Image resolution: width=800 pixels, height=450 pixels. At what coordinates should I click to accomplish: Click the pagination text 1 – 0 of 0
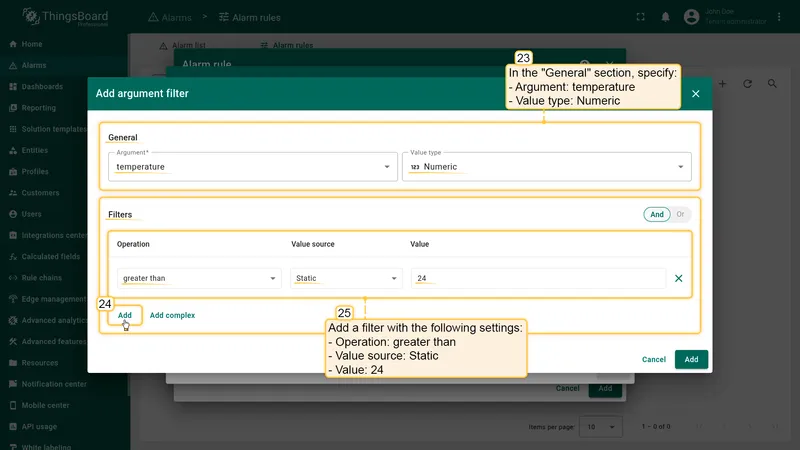tap(656, 427)
